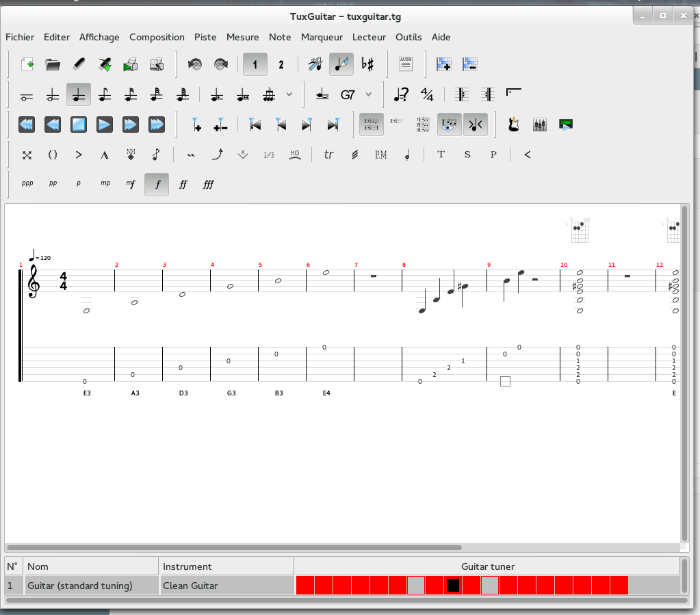Screen dimensions: 700x615
Task: Go to last marker
Action: coord(333,125)
